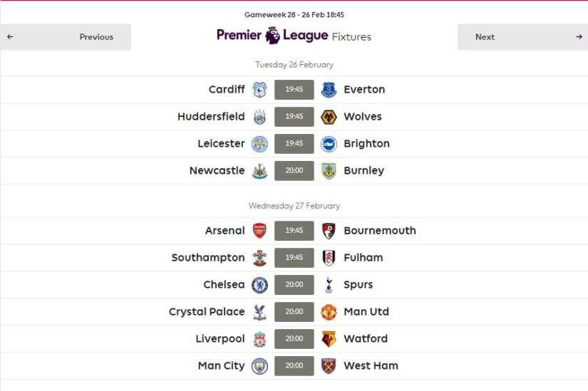Click the Watford team name
The height and width of the screenshot is (391, 588).
point(366,339)
